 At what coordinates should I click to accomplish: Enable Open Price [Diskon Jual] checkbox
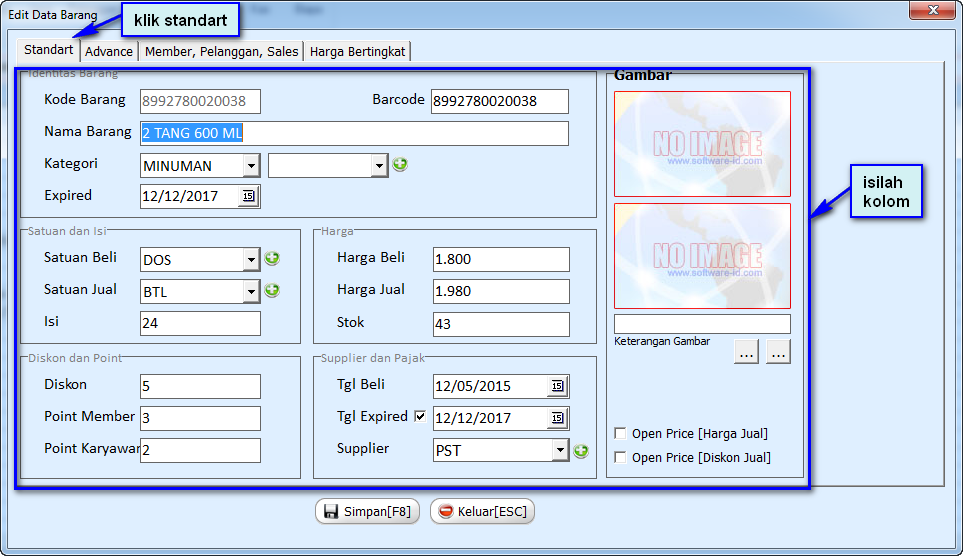tap(621, 458)
